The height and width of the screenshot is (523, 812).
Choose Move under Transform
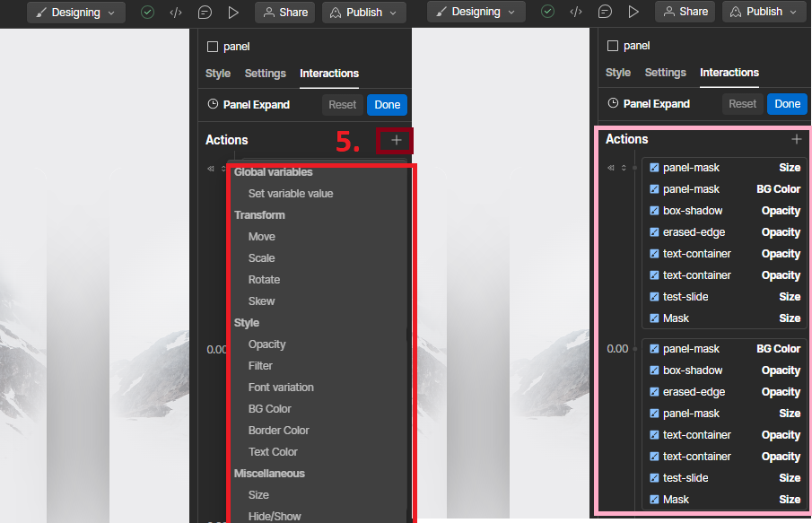pyautogui.click(x=261, y=237)
